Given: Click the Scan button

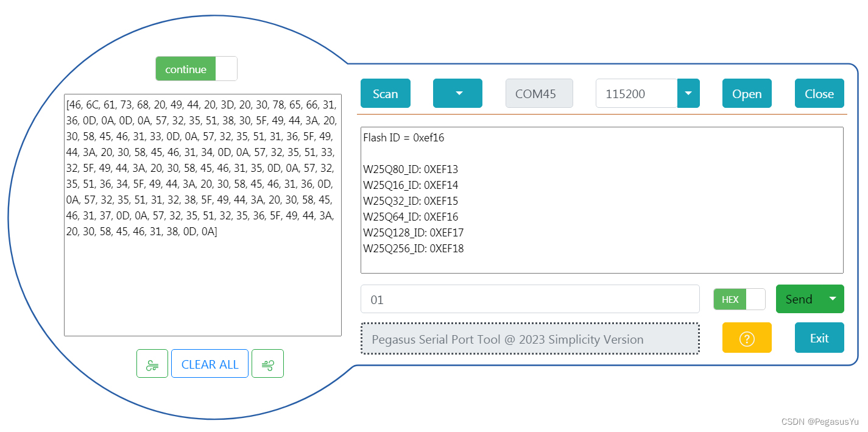Looking at the screenshot, I should (x=385, y=93).
